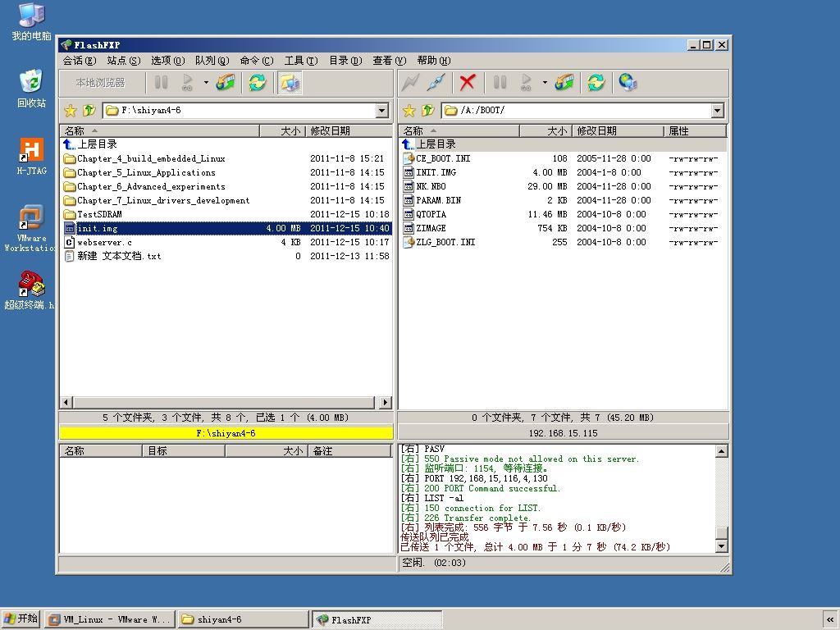Sort local files by 大小 column
840x630 pixels.
282,130
